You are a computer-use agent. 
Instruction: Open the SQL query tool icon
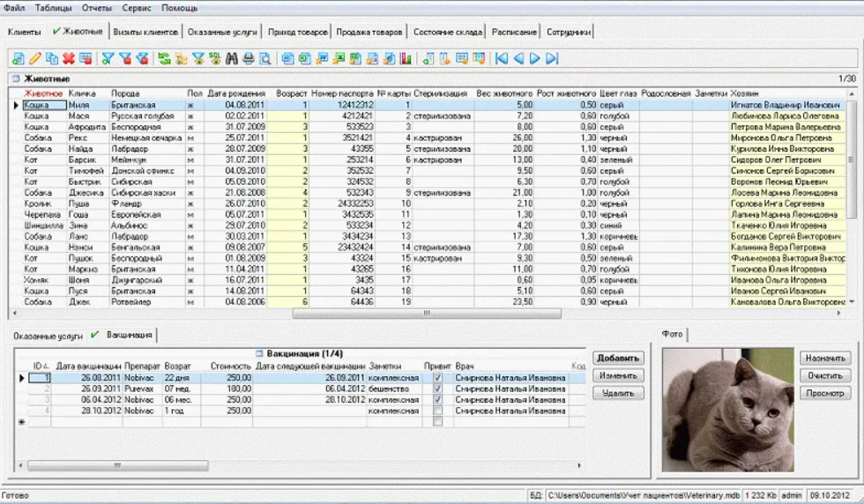click(x=215, y=58)
